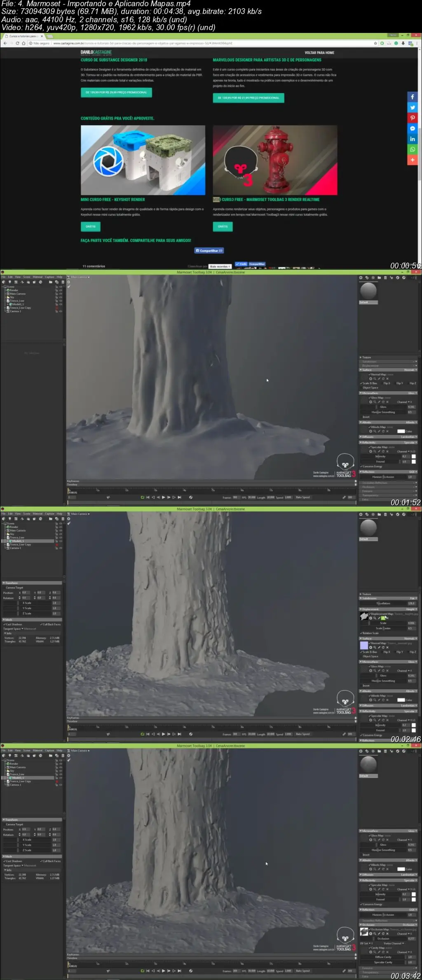Open Reflectivity Specular dropdown in 00:03:42 frame

[410, 880]
